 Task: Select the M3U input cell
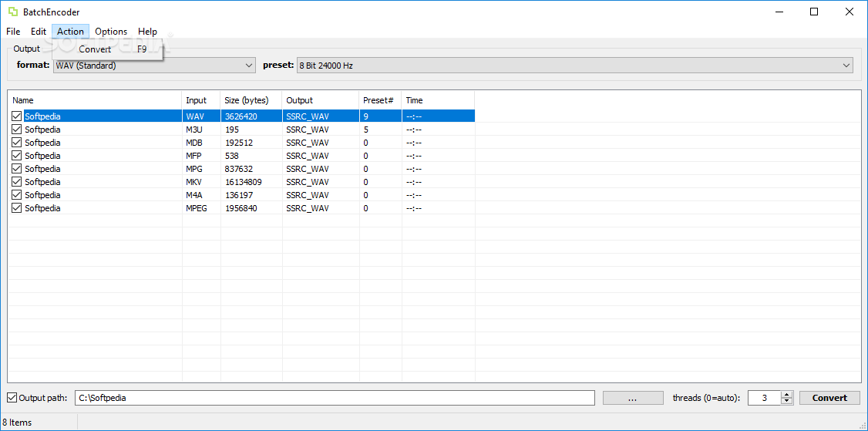click(201, 130)
